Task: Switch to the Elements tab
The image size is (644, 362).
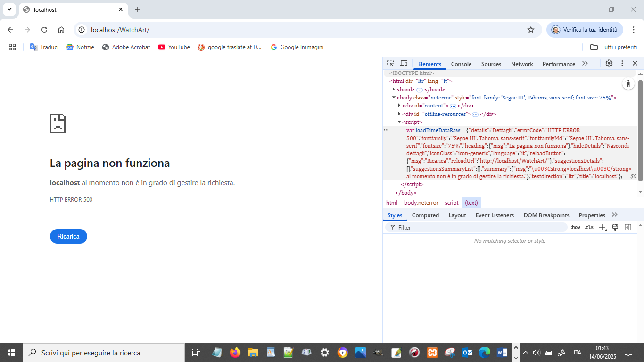Action: (x=429, y=64)
